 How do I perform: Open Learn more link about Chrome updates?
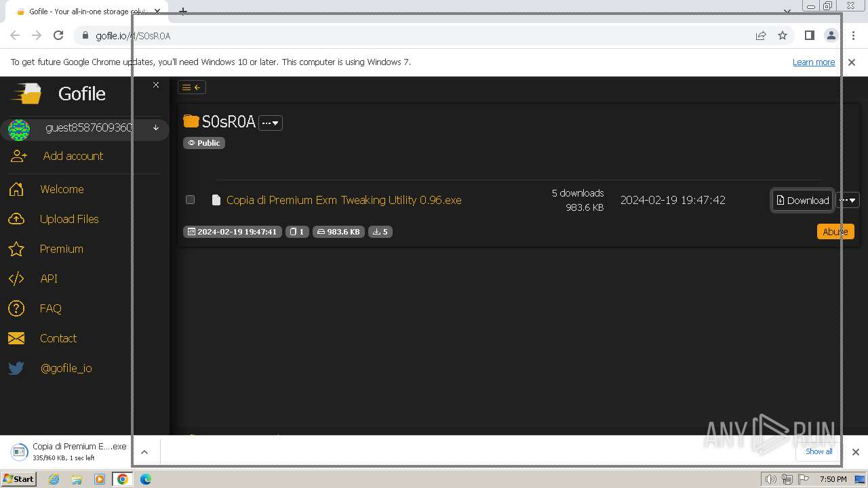[814, 62]
